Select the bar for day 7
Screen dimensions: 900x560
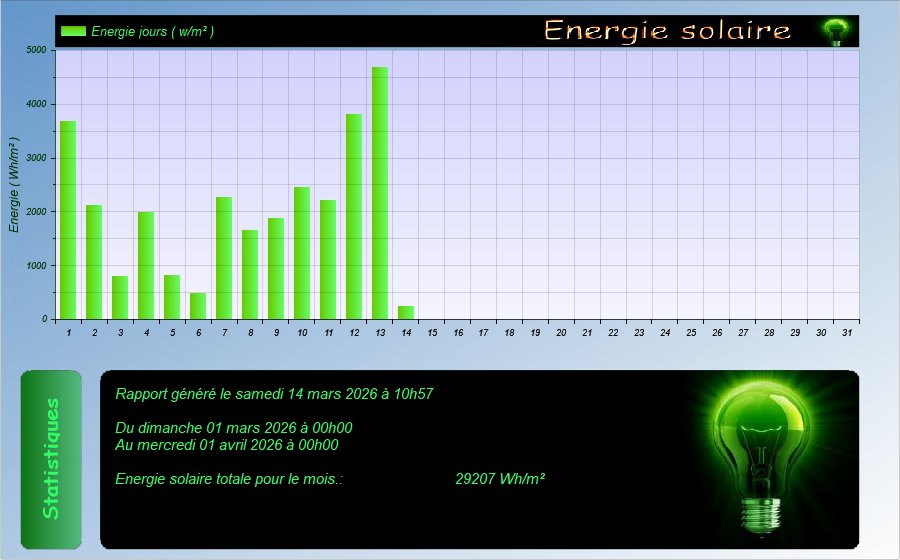coord(224,258)
